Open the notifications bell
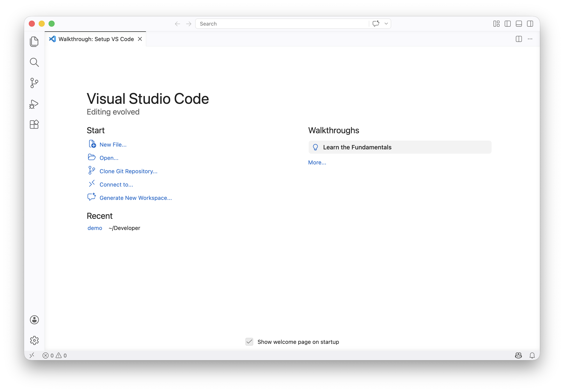 (532, 355)
